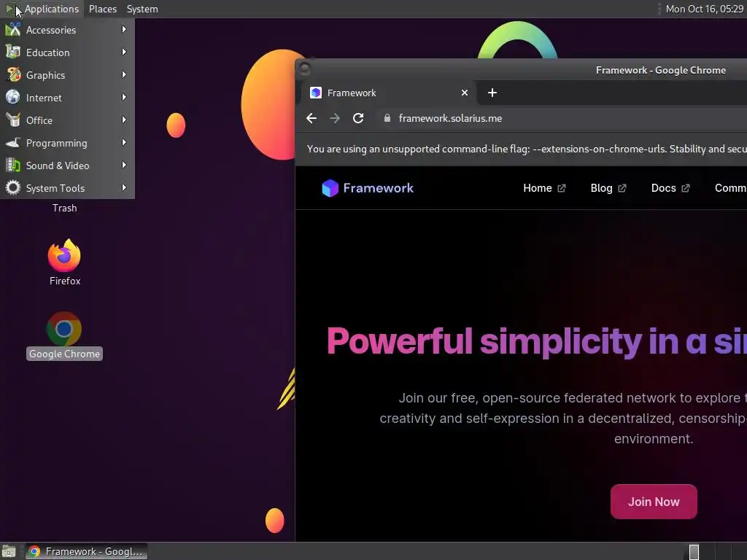
Task: Click the Framework site name link
Action: coord(379,188)
